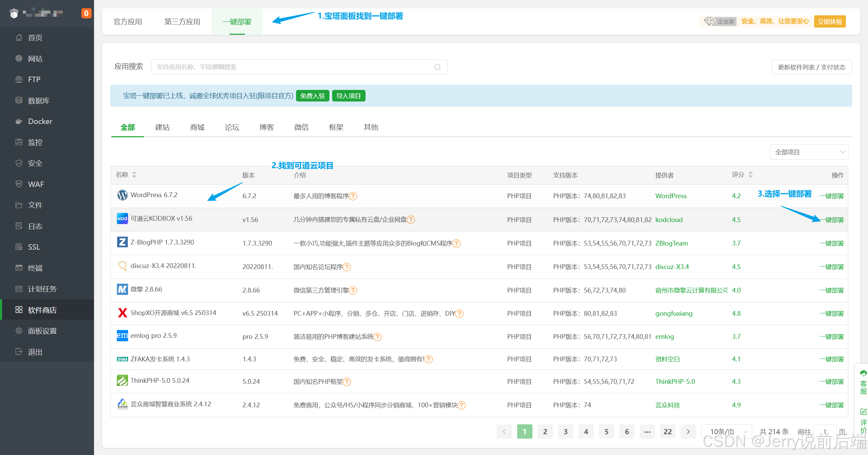Viewport: 868px width, 455px height.
Task: Go to next page with right chevron
Action: pos(688,432)
